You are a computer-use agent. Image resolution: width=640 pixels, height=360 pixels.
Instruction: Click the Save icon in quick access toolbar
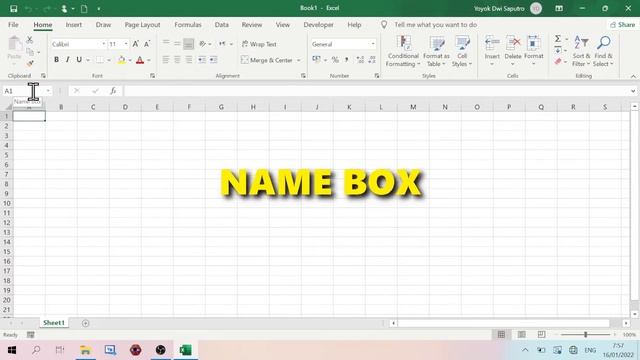click(x=13, y=9)
